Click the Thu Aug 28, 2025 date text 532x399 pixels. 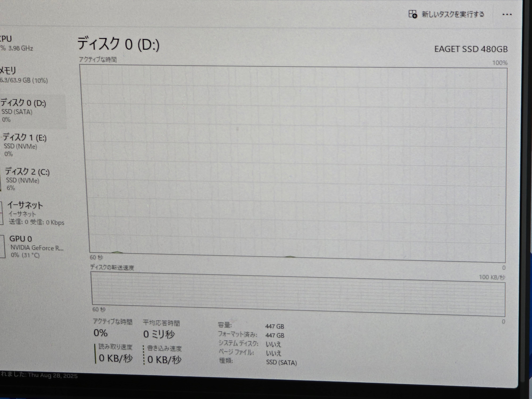tap(53, 376)
